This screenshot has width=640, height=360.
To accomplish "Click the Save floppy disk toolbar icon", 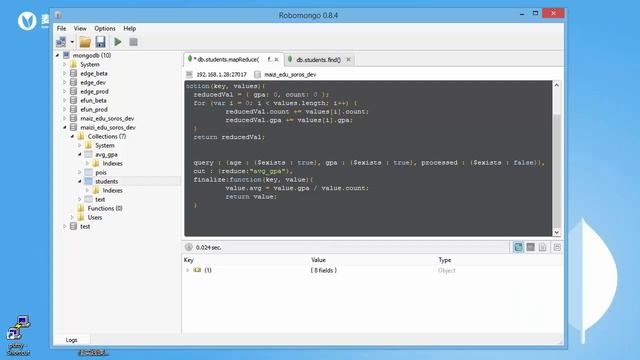I will coord(100,42).
